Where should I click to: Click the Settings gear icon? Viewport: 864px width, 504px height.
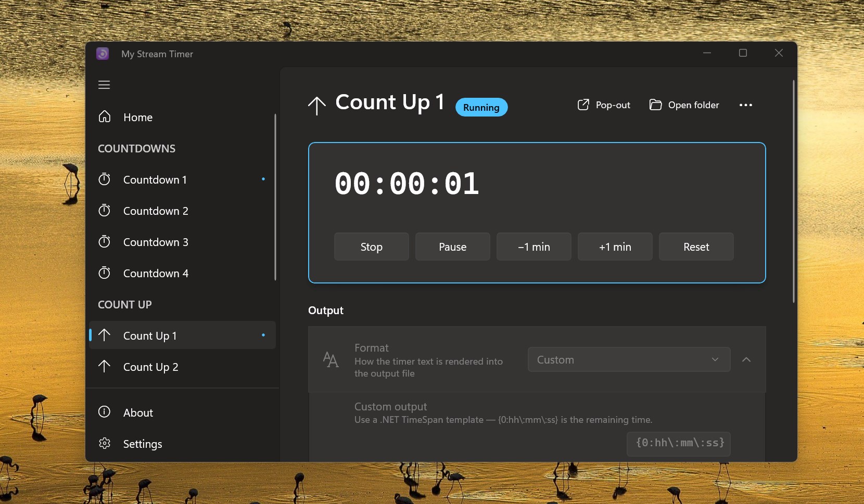coord(105,443)
